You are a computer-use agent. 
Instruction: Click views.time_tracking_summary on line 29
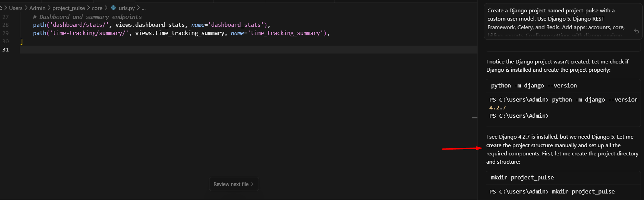click(180, 33)
